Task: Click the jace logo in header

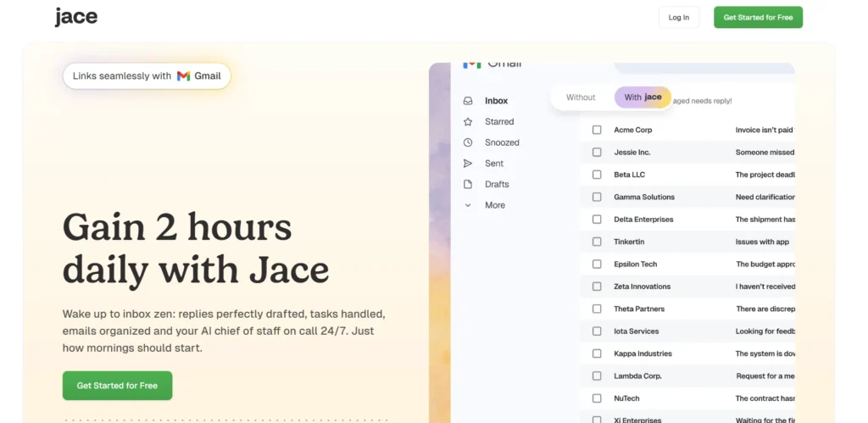Action: point(76,17)
